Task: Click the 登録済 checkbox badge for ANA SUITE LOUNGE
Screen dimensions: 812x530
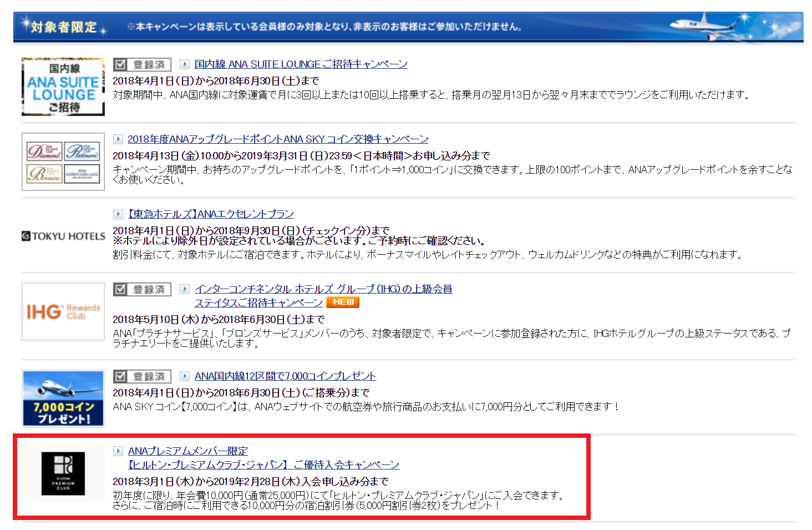Action: pyautogui.click(x=142, y=64)
